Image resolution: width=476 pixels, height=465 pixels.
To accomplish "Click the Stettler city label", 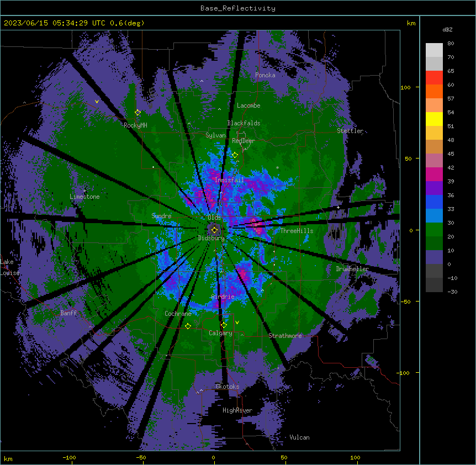I will point(350,131).
